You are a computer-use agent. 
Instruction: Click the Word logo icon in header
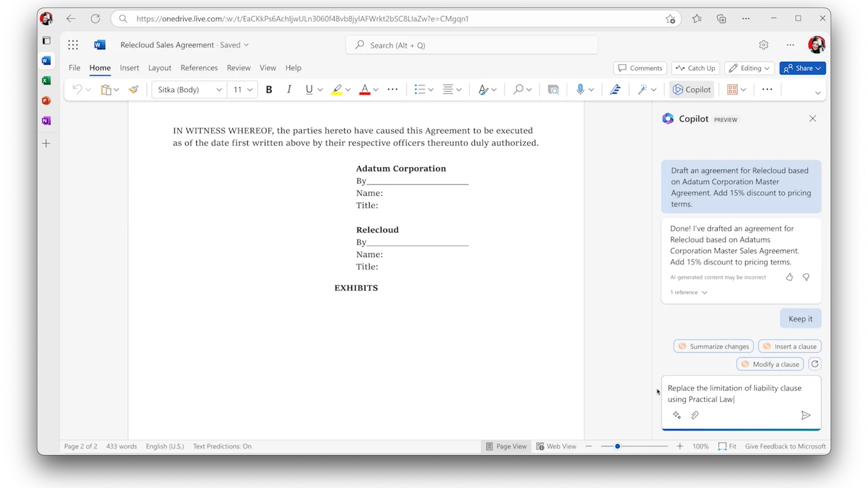[100, 45]
